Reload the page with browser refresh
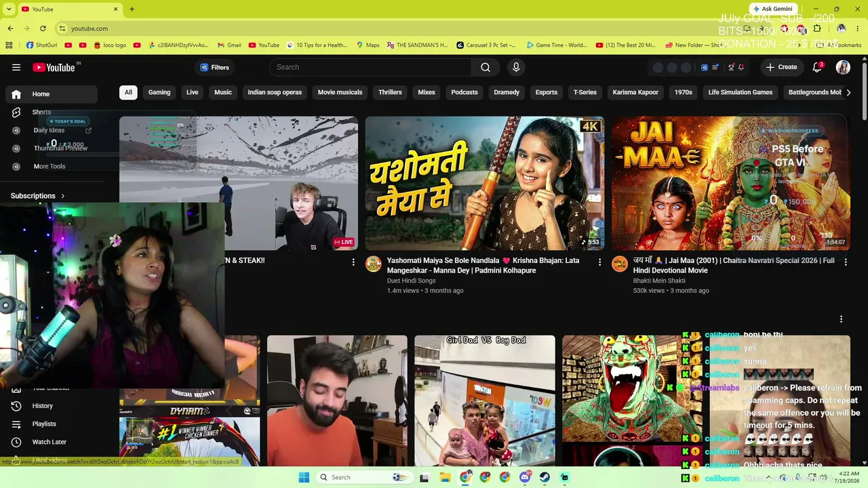Viewport: 868px width, 488px height. pyautogui.click(x=43, y=28)
